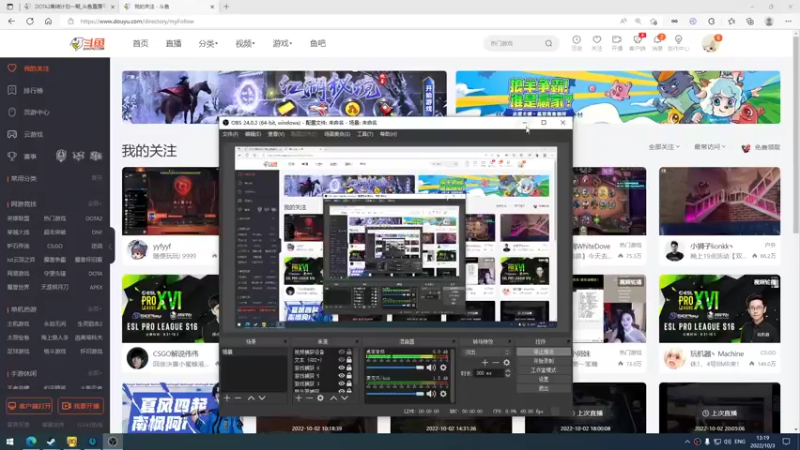800x450 pixels.
Task: Open 赛事 trophy item in the sidebar
Action: pos(23,156)
